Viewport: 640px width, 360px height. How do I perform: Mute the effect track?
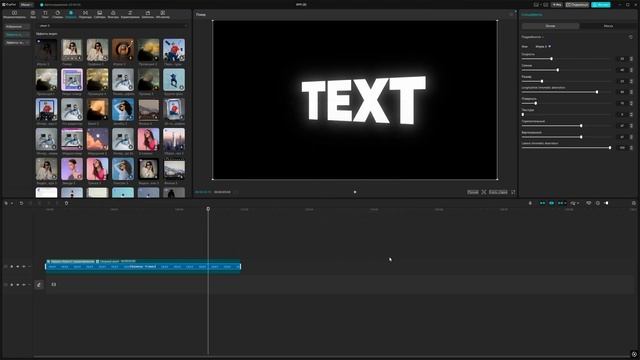pos(24,267)
